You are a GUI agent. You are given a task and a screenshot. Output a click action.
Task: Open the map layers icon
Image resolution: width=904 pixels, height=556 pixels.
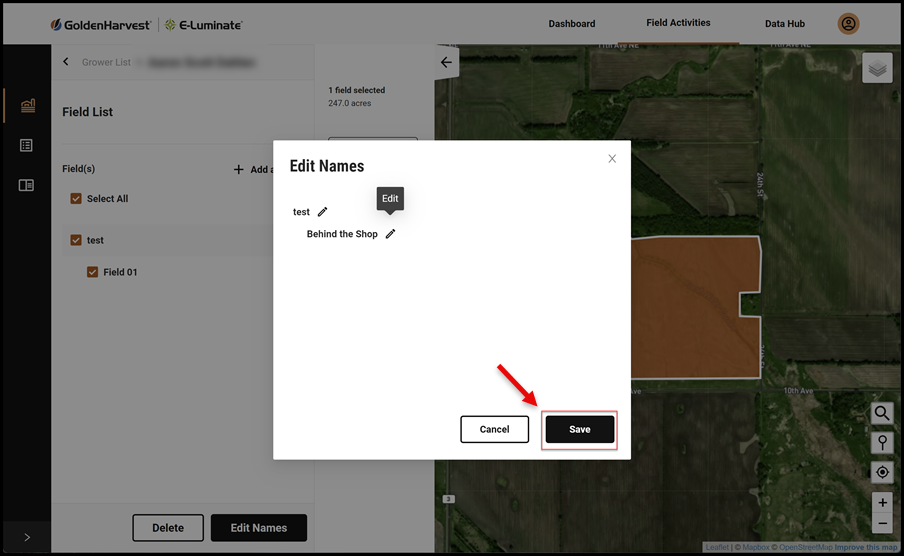(x=877, y=68)
